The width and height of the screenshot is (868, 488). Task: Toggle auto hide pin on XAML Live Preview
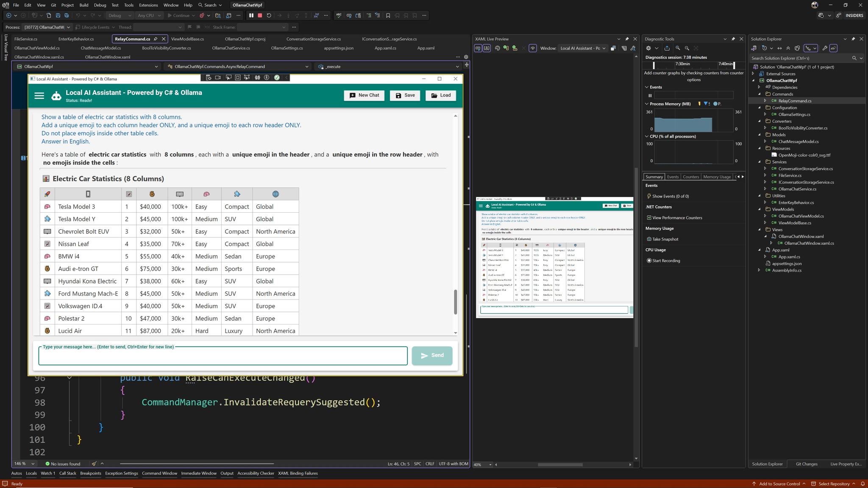(627, 39)
